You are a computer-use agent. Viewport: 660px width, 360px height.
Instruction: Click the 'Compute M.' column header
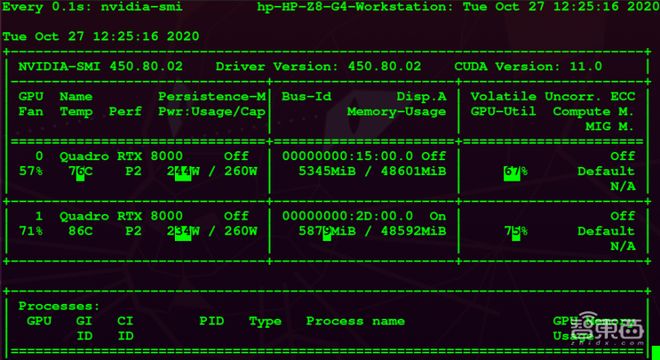coord(593,112)
